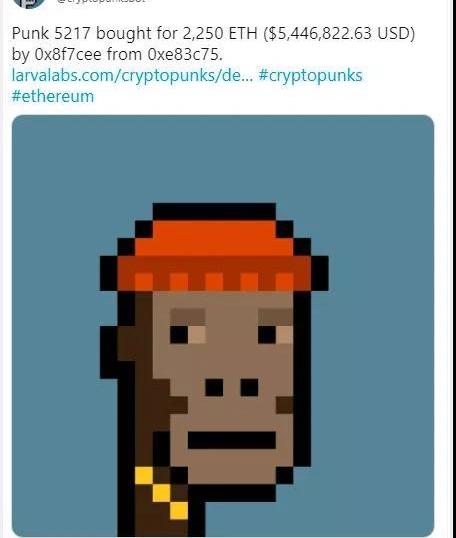Screen dimensions: 456x538
Task: Click the buyer address 0x8f7cee
Action: (x=68, y=54)
